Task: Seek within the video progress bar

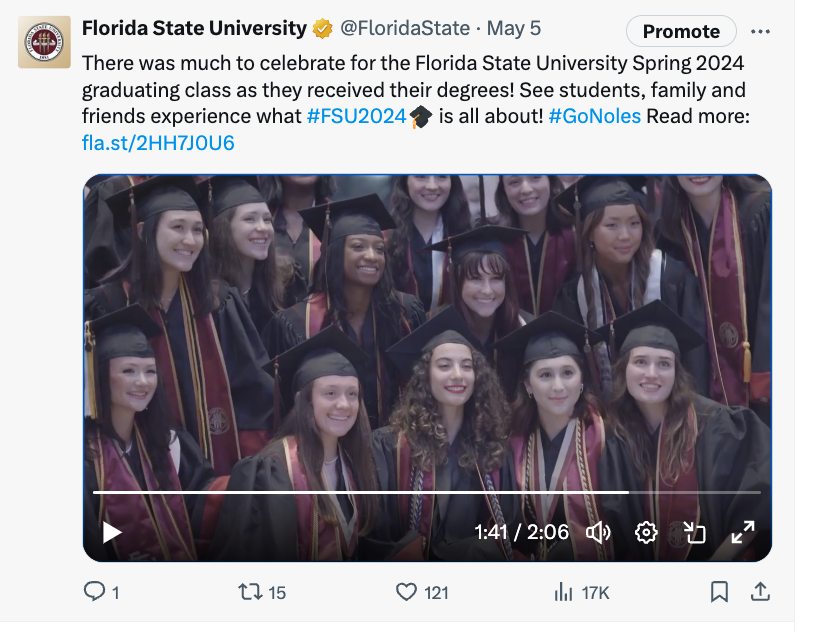Action: coord(400,492)
